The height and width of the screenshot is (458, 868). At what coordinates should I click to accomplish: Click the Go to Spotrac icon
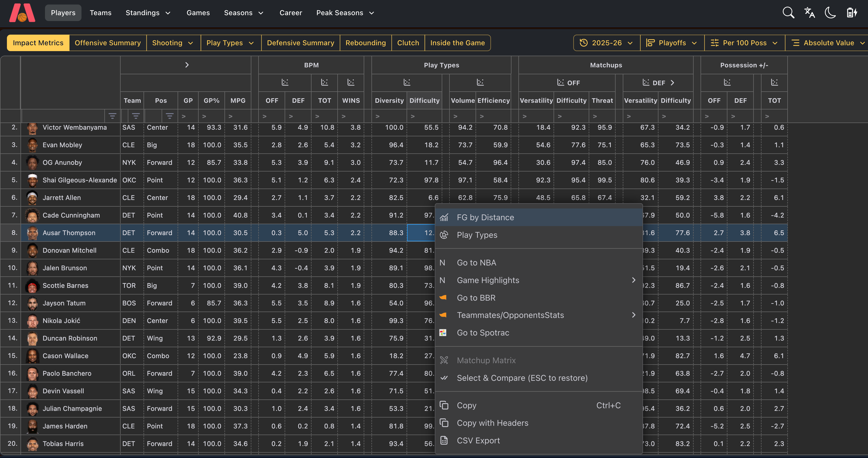click(x=443, y=333)
